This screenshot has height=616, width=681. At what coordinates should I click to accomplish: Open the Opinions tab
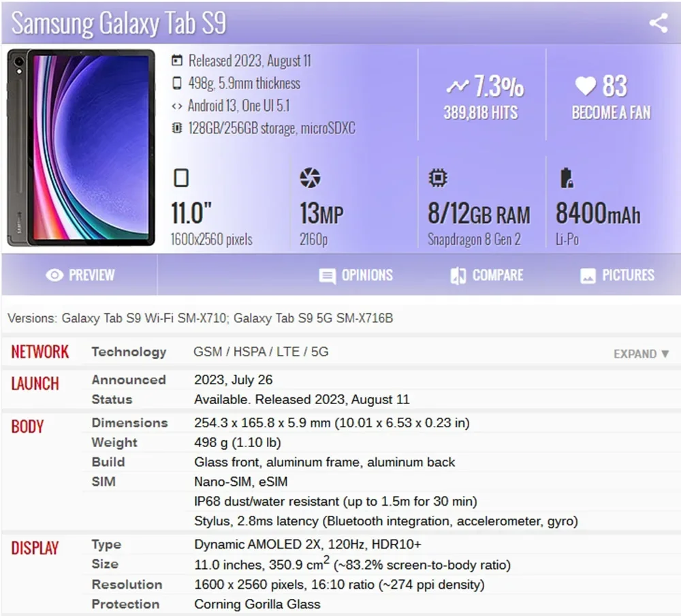click(355, 275)
